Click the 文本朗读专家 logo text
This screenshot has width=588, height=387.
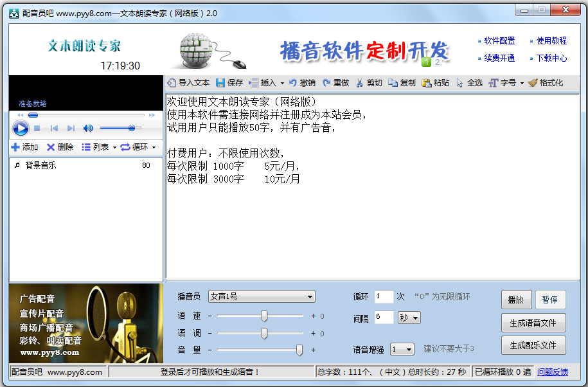[x=84, y=46]
